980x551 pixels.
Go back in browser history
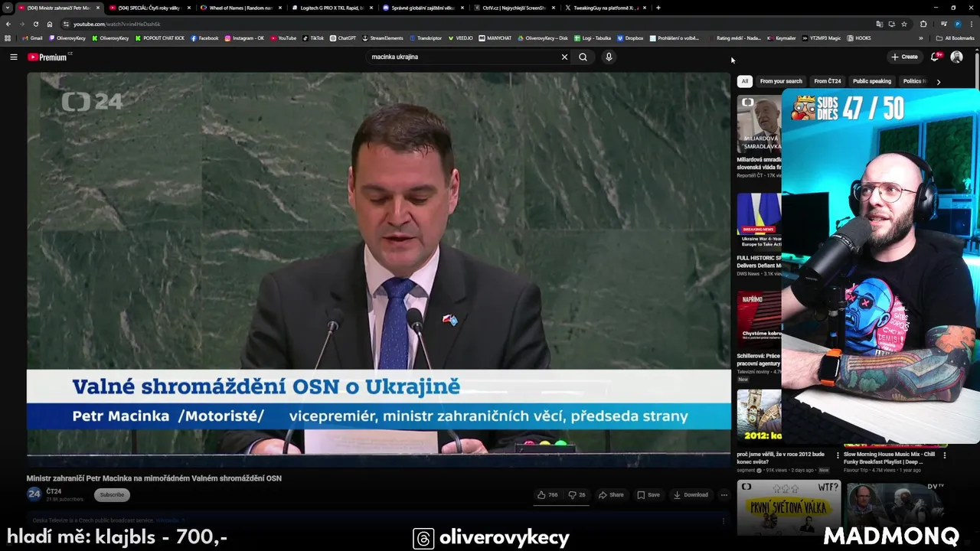point(8,24)
